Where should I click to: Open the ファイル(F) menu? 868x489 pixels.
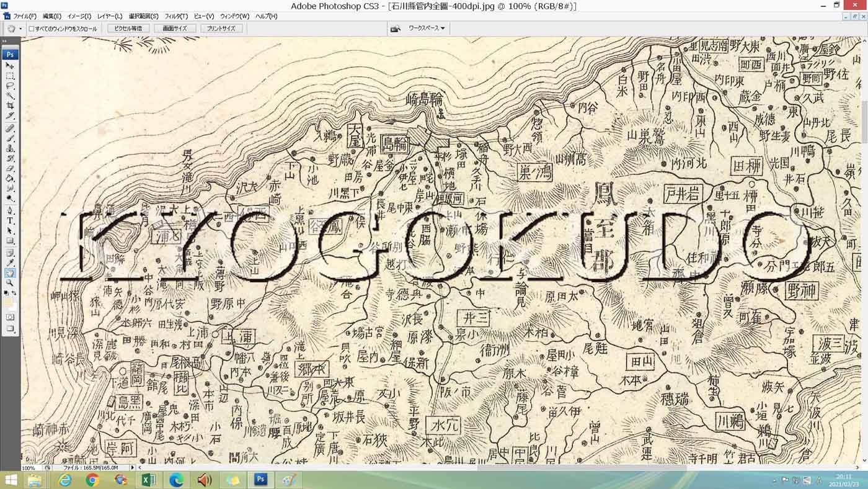(24, 16)
